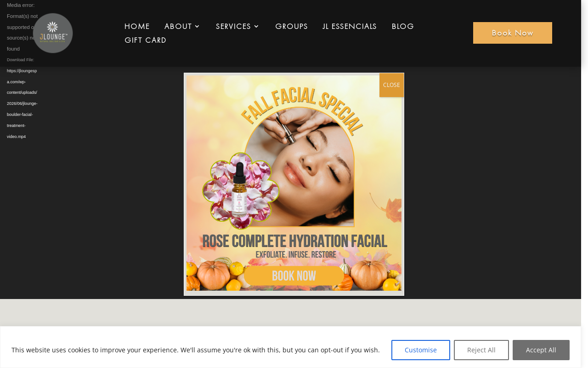Image resolution: width=588 pixels, height=368 pixels.
Task: Open the Gift Card menu link
Action: tap(146, 40)
